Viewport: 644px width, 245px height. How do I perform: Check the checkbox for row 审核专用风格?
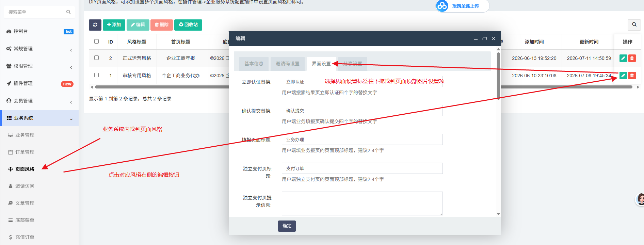[96, 75]
